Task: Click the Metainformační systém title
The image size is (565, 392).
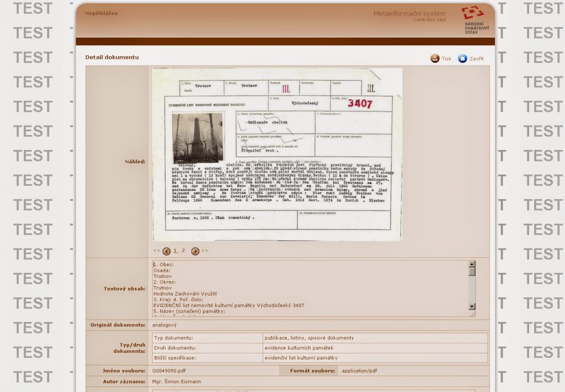Action: [409, 14]
